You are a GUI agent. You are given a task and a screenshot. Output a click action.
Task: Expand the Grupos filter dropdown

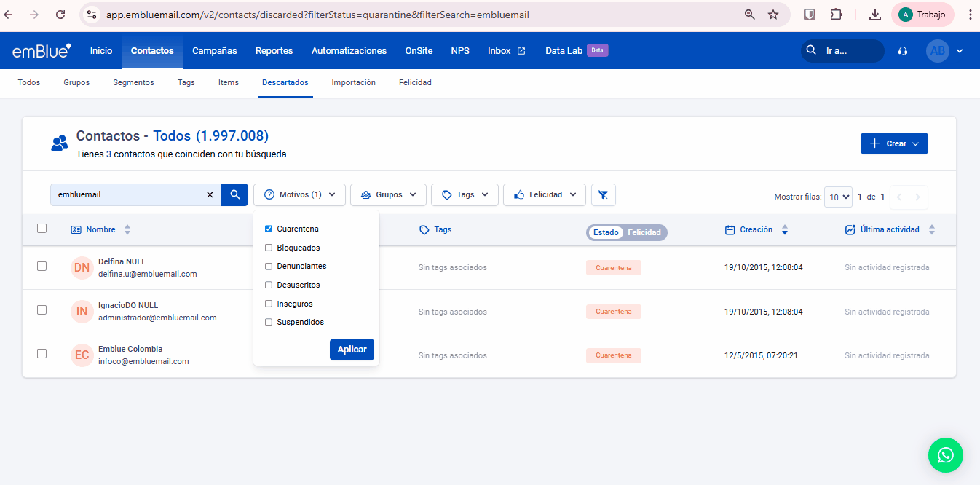(x=388, y=194)
